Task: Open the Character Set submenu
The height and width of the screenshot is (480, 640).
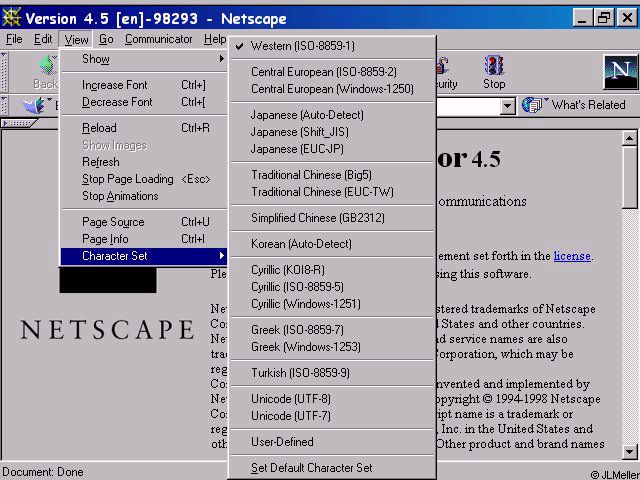Action: (x=144, y=256)
